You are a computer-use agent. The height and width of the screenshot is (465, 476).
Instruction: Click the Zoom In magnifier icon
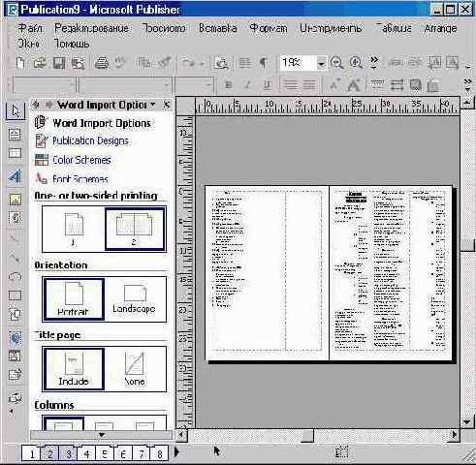coord(356,63)
